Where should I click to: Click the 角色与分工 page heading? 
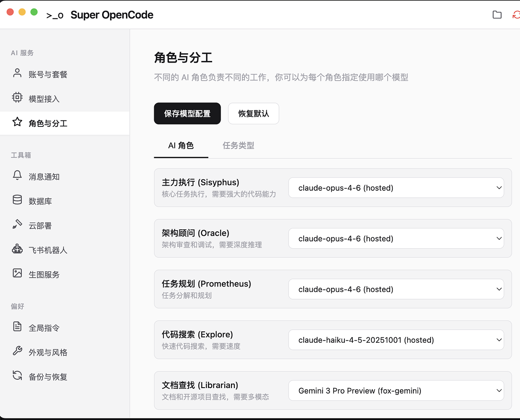[x=183, y=58]
